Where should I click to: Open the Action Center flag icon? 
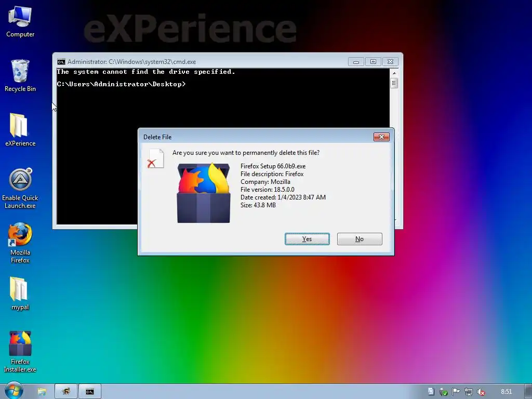click(x=456, y=392)
